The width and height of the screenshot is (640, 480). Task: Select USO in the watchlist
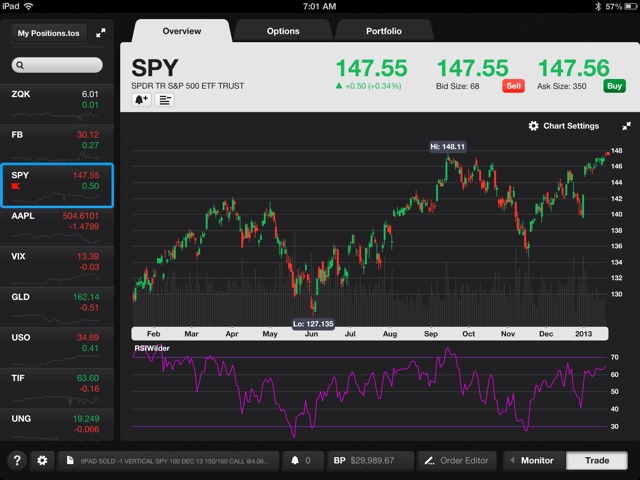tap(56, 347)
